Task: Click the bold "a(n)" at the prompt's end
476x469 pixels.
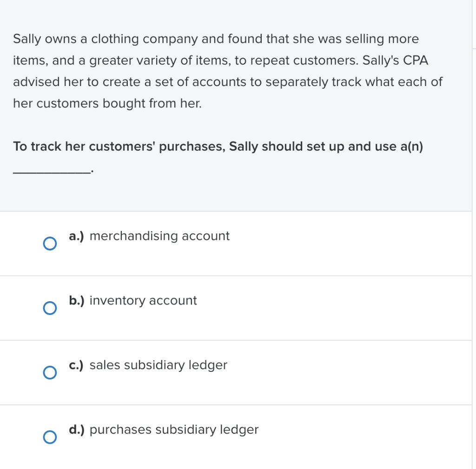Action: [x=411, y=147]
